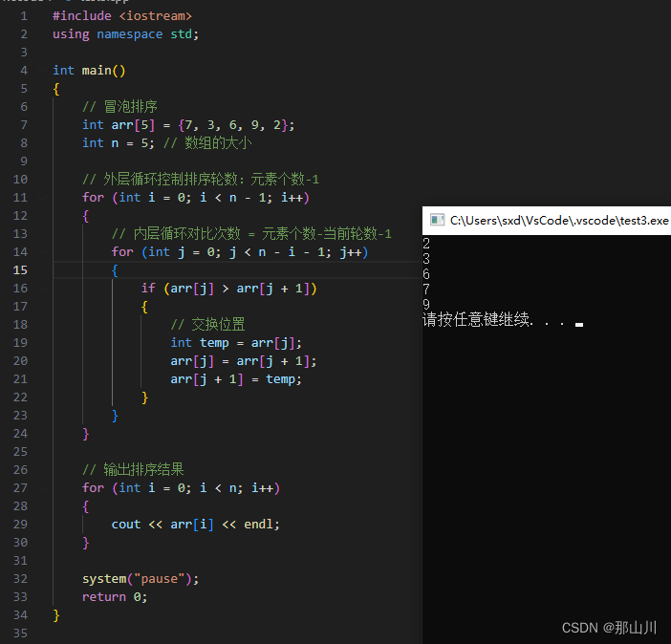
Task: Click console output line '9'
Action: [x=426, y=305]
